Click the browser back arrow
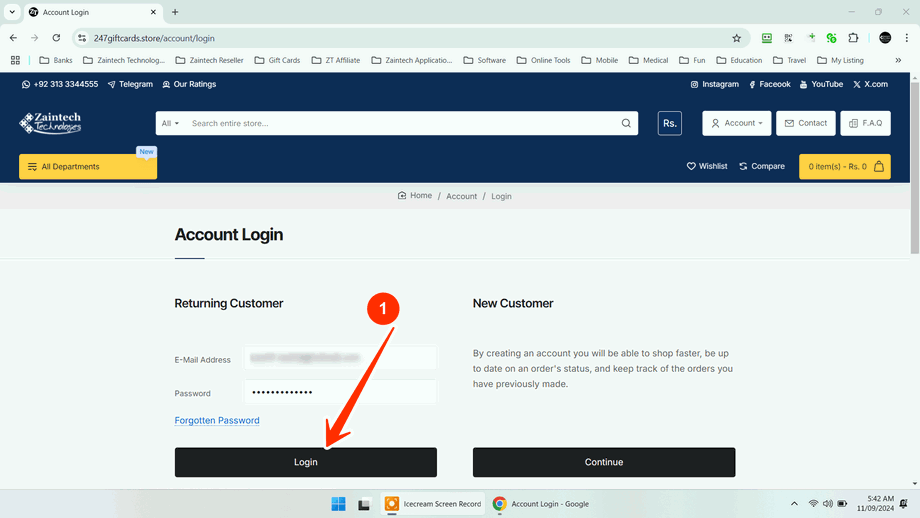The image size is (920, 518). point(13,38)
